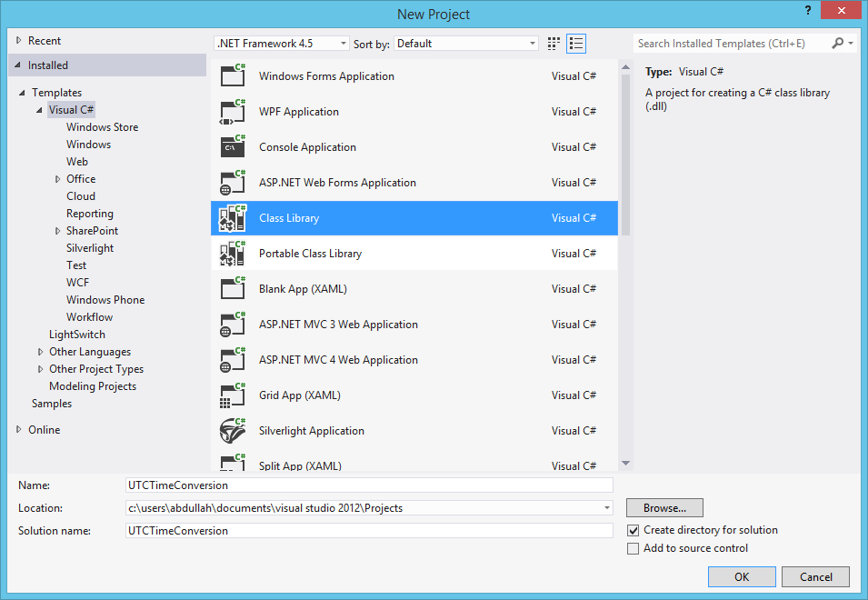Click the WPF Application template icon
The image size is (868, 600).
click(233, 111)
